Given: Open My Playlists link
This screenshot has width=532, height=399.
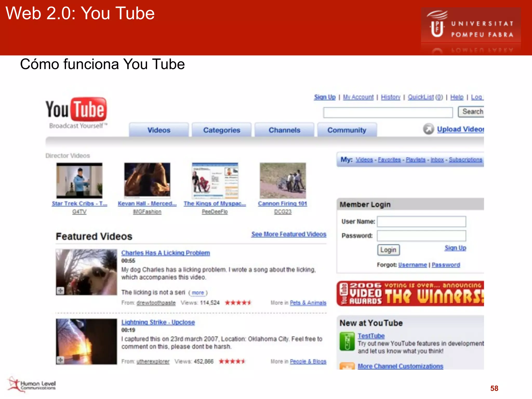Looking at the screenshot, I should coord(416,159).
